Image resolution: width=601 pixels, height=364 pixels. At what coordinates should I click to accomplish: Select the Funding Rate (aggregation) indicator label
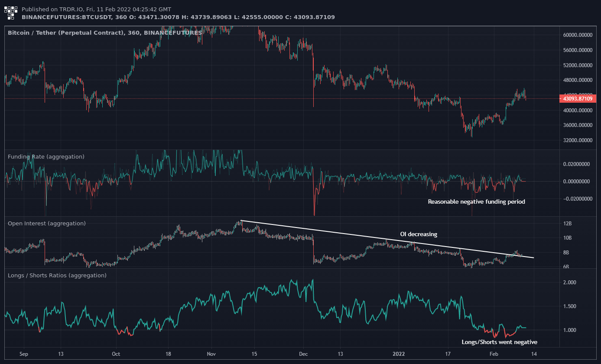coord(46,156)
